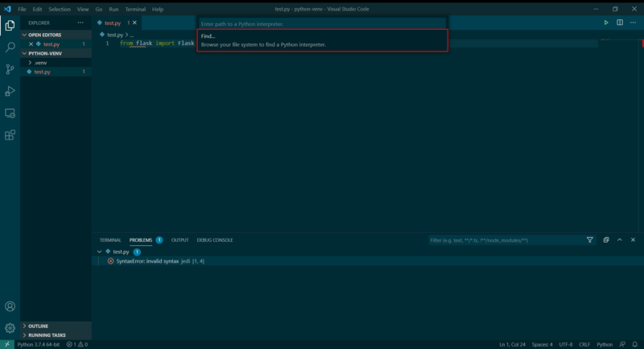Open the Selection menu
The image size is (644, 349).
(x=59, y=9)
